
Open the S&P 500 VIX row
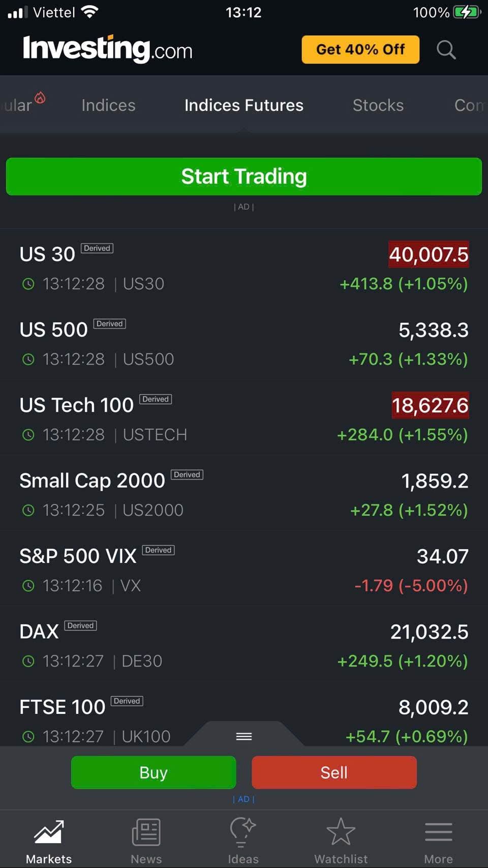pyautogui.click(x=244, y=571)
